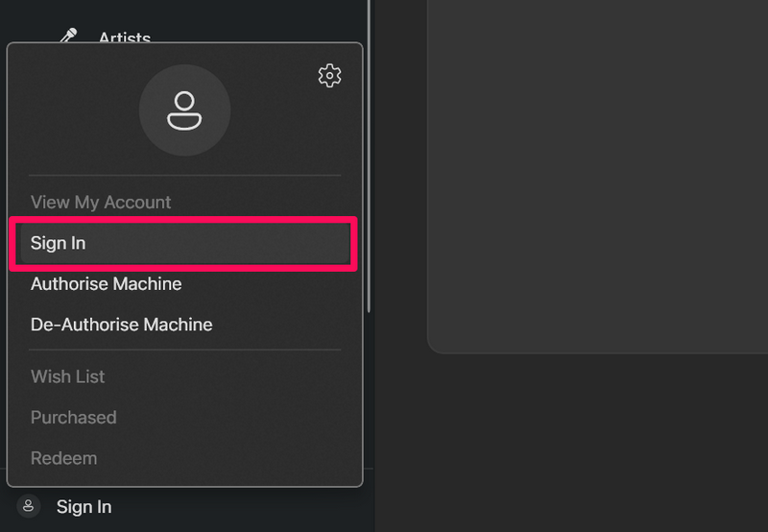The width and height of the screenshot is (768, 532).
Task: Click the large rounded content panel
Action: [595, 173]
